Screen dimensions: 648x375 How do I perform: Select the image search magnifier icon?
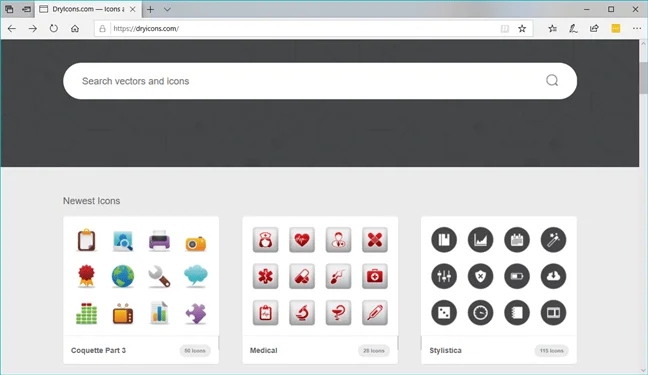click(123, 241)
